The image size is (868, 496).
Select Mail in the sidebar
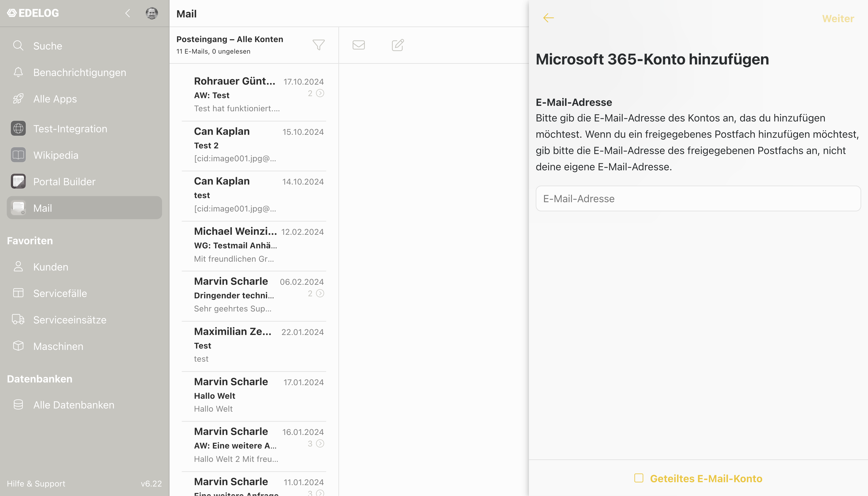[x=84, y=208]
